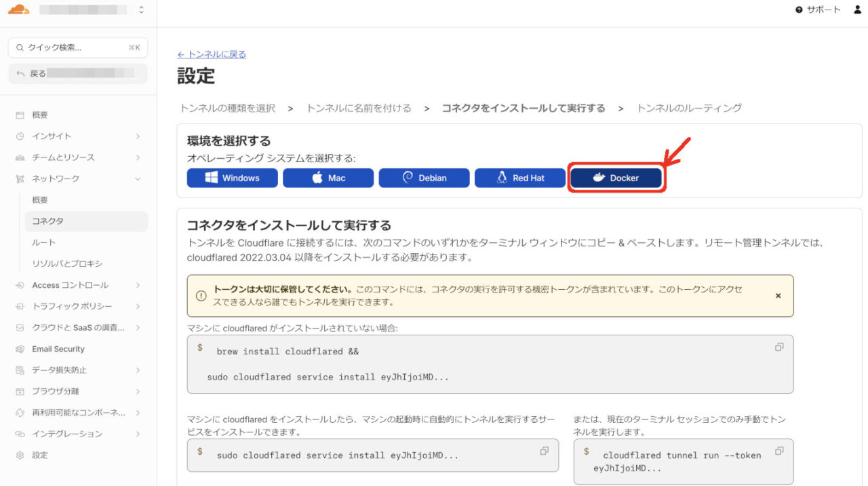Image resolution: width=868 pixels, height=486 pixels.
Task: Click the 設定 gear icon in sidebar
Action: pos(20,455)
